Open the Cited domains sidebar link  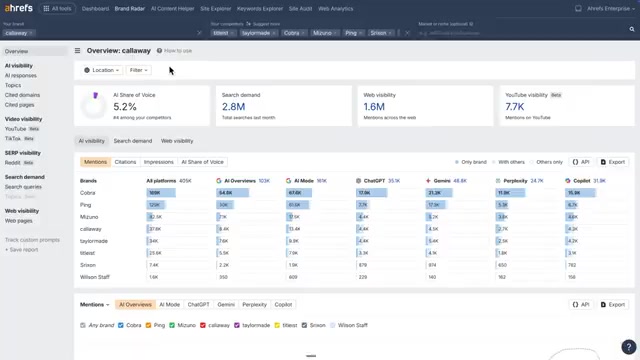point(22,95)
